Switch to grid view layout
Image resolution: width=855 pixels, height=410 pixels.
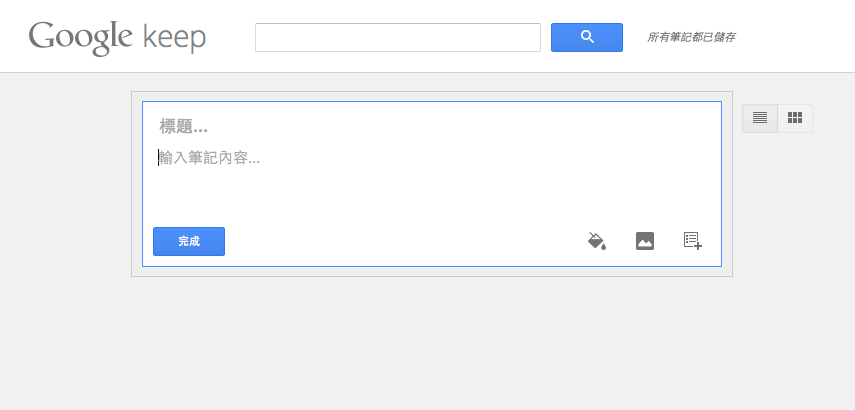tap(795, 118)
